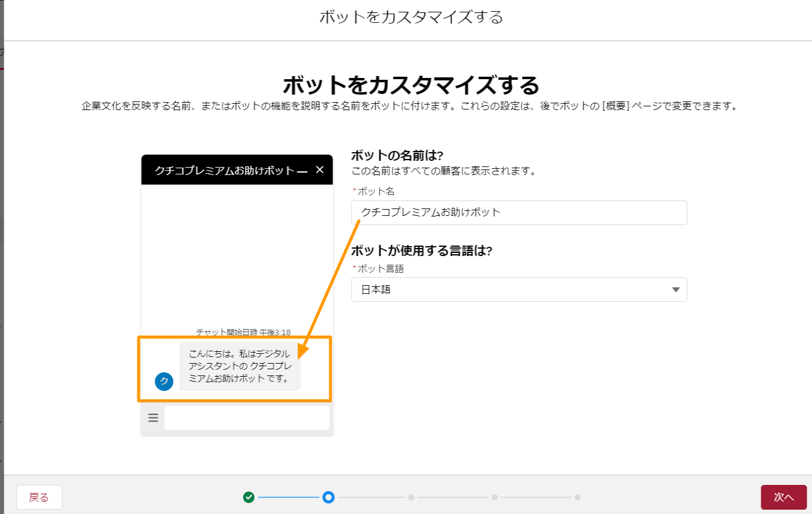Select the current blue step indicator
The image size is (812, 514).
tap(329, 497)
